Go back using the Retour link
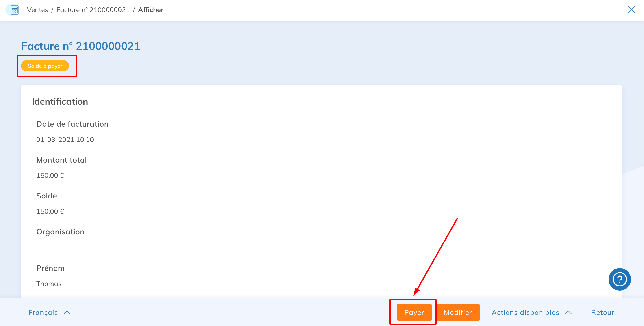 [x=603, y=313]
